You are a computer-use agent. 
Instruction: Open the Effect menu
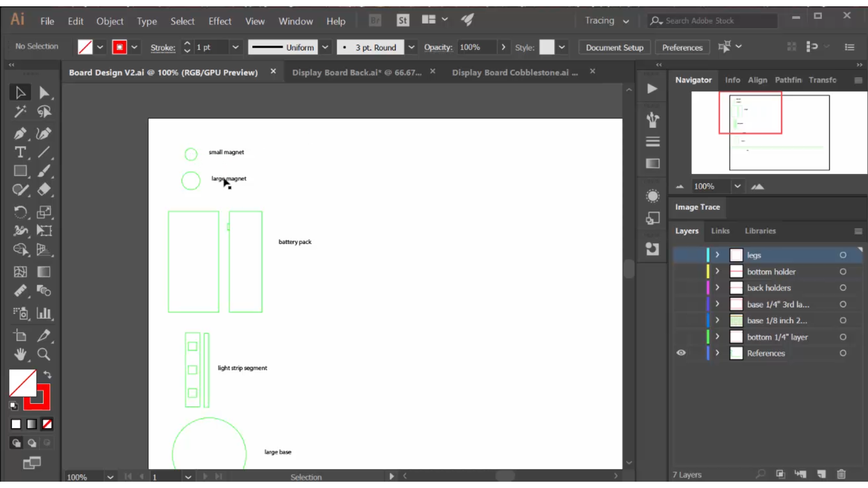220,21
